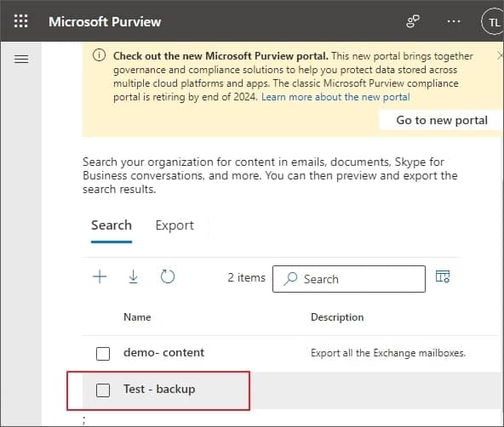This screenshot has height=427, width=504.
Task: Click into the Search input field
Action: pyautogui.click(x=349, y=279)
